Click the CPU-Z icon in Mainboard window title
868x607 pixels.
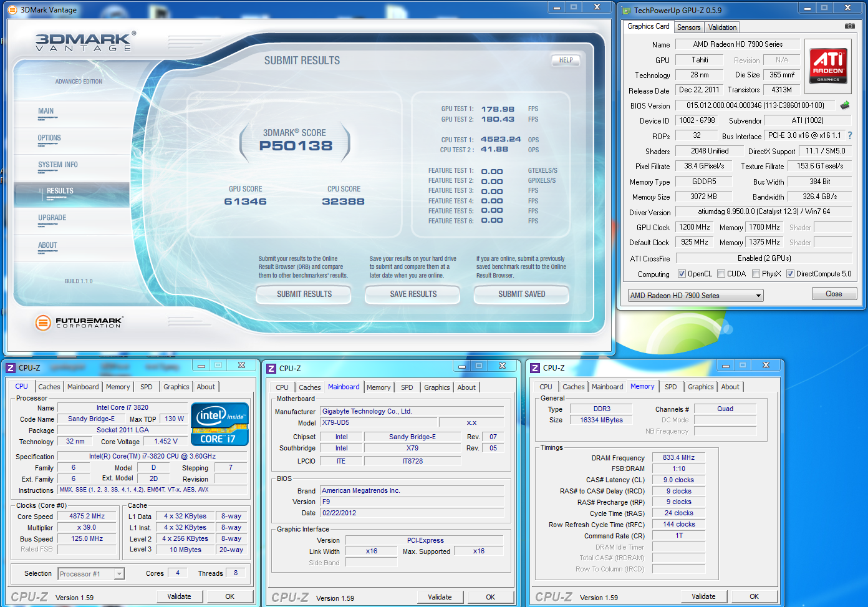271,369
